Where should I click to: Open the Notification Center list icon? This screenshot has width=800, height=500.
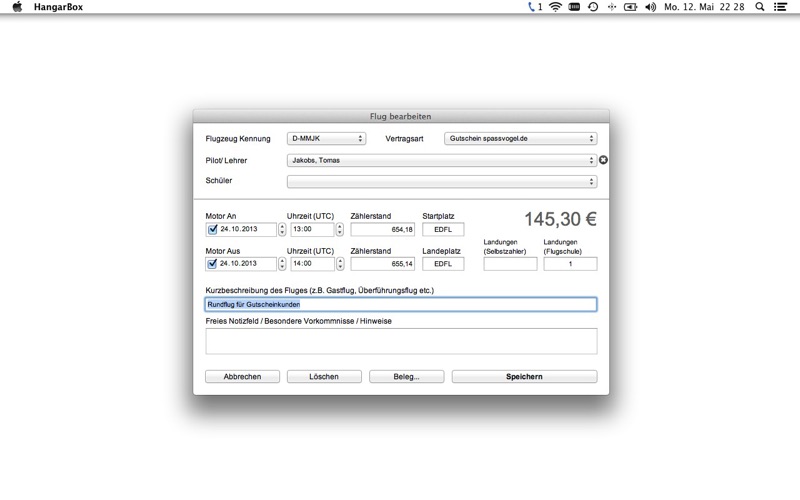tap(780, 7)
